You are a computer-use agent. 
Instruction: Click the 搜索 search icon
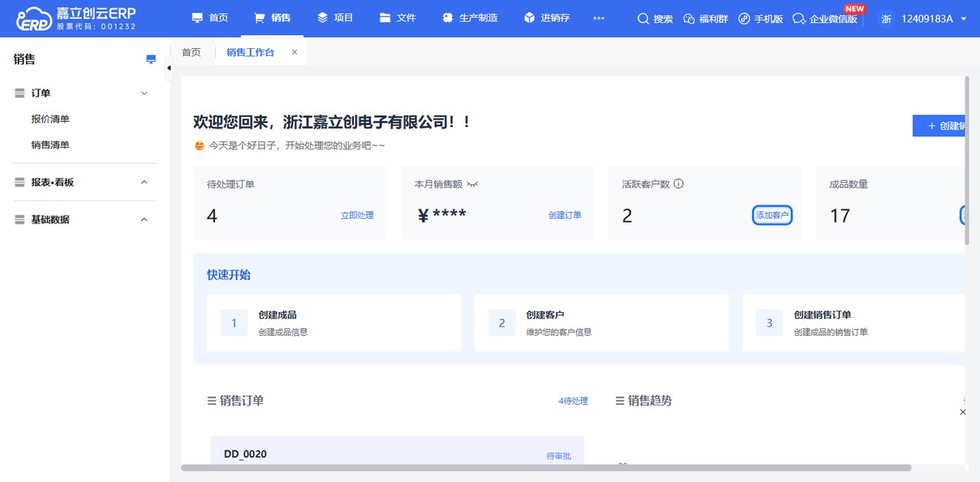(x=655, y=18)
